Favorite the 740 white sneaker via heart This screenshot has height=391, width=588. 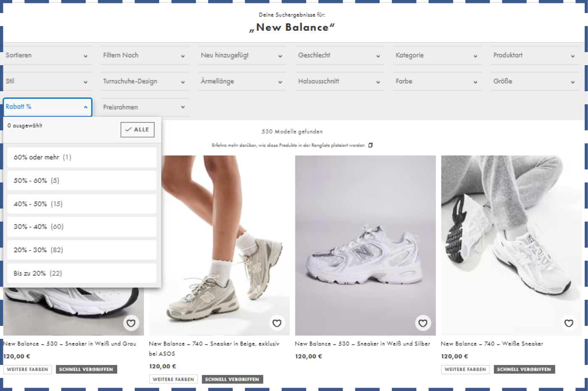click(x=569, y=323)
